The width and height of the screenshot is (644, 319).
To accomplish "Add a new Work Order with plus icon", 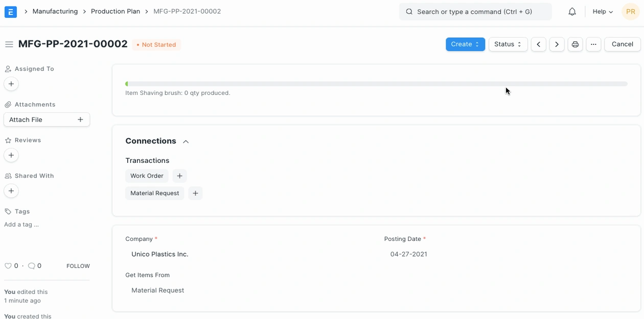I will pyautogui.click(x=179, y=176).
